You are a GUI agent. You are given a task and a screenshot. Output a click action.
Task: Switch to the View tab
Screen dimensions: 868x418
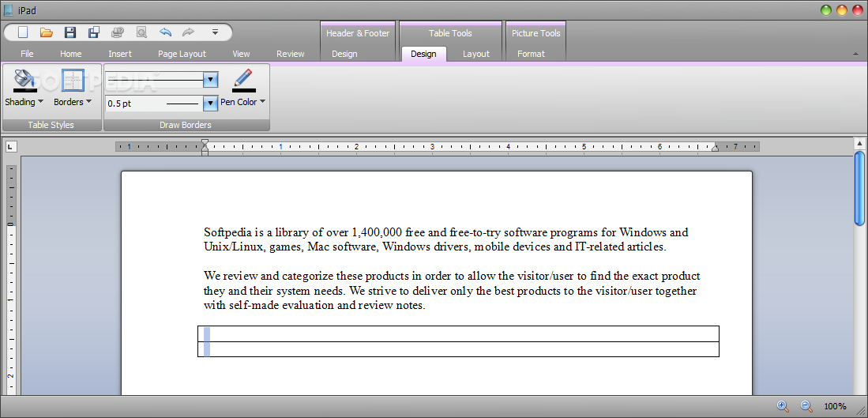tap(242, 54)
